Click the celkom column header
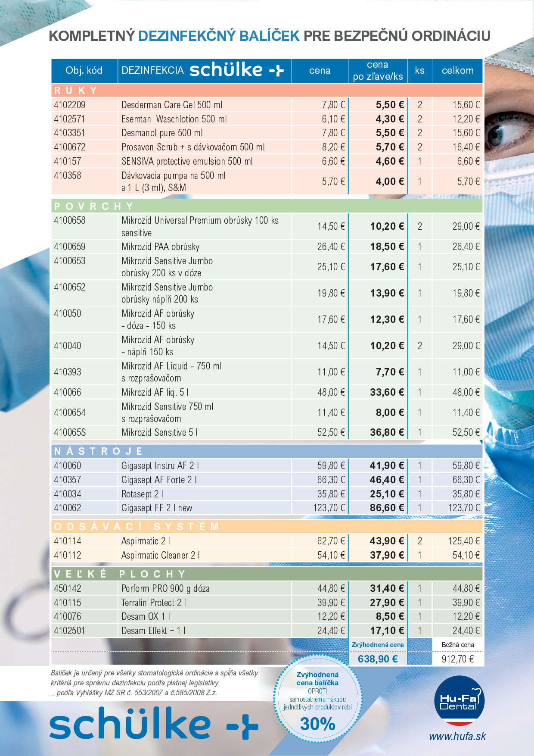The image size is (534, 756). [457, 71]
